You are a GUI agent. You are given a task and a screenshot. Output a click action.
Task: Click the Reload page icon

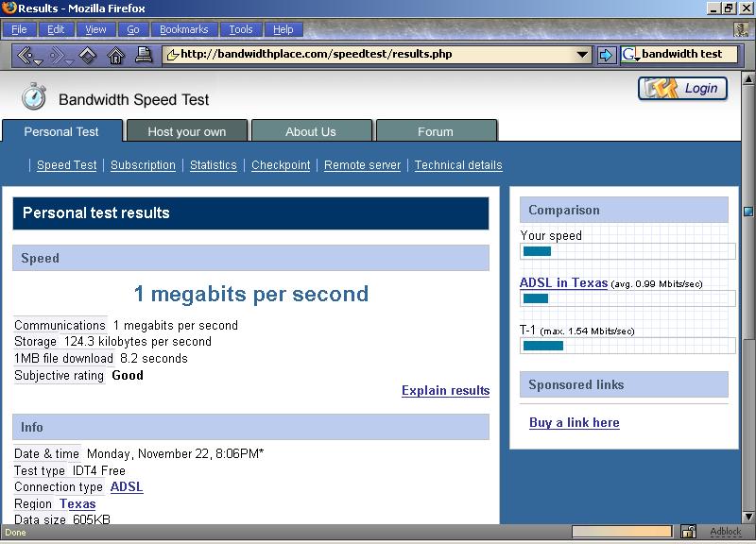coord(87,56)
